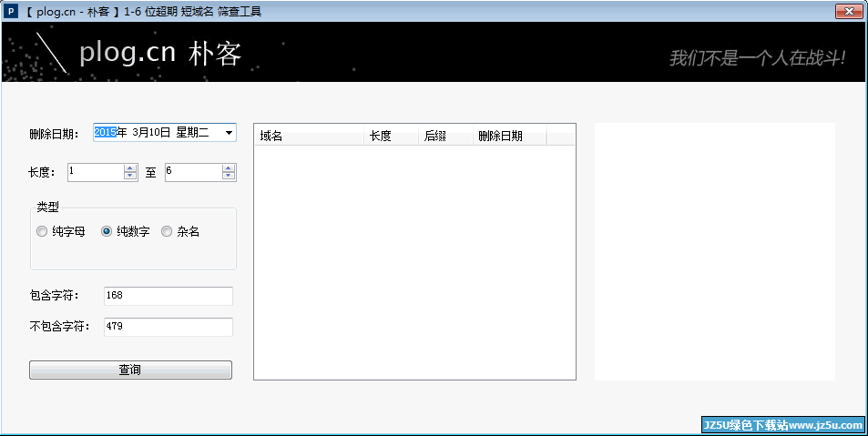Click the minimum length field showing 1

click(x=97, y=172)
